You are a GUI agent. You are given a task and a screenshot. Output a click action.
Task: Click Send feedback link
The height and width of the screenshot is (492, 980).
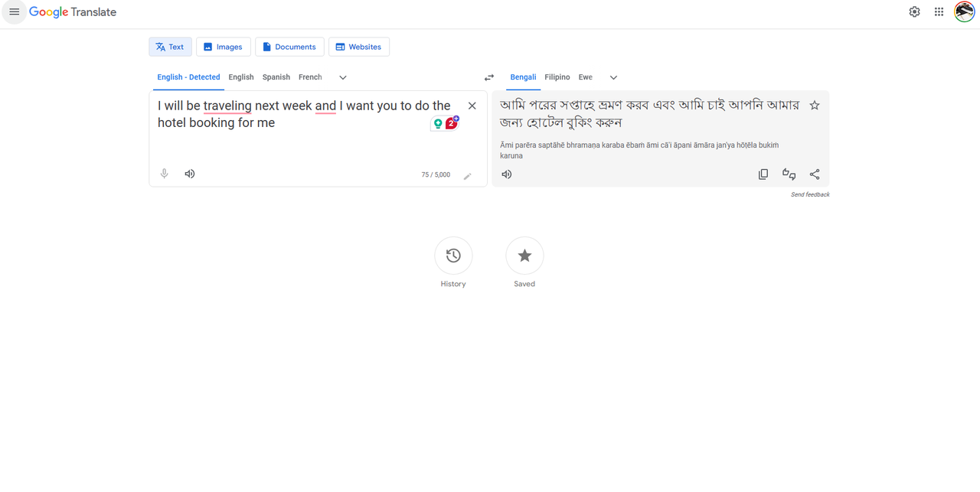point(810,194)
